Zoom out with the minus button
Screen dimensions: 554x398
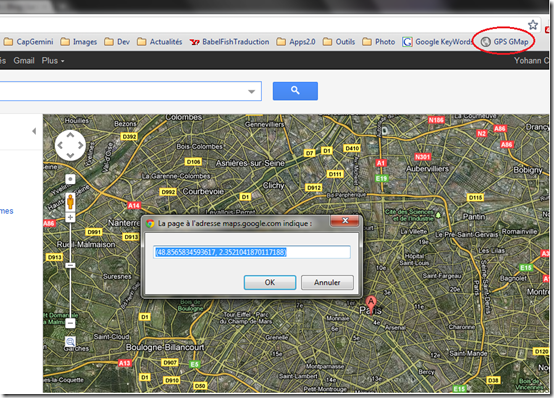tap(70, 323)
